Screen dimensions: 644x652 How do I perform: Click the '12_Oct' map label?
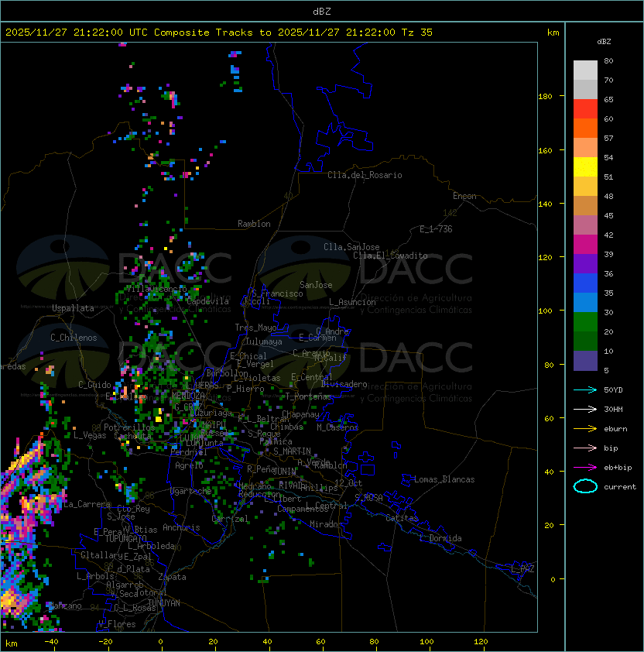(348, 483)
